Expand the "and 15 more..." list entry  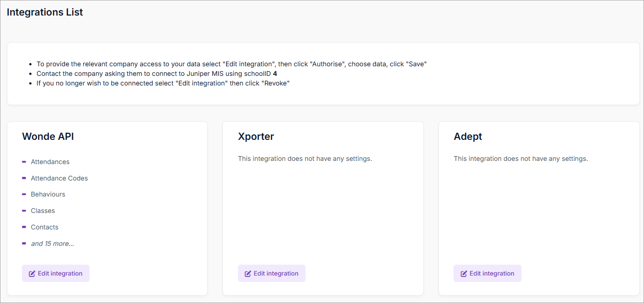coord(53,244)
